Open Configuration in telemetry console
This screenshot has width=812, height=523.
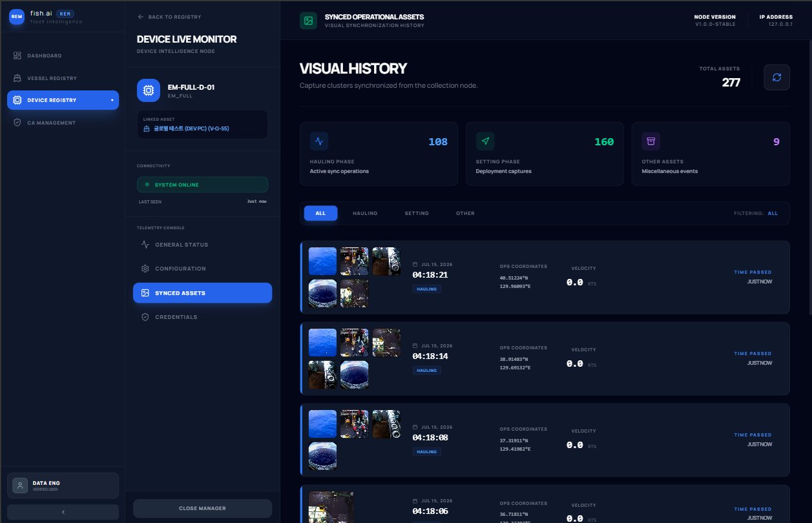(202, 269)
